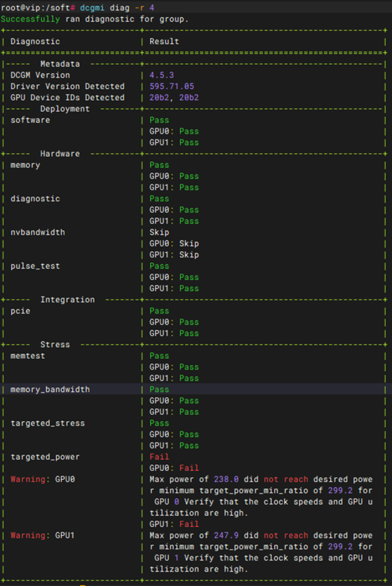392x586 pixels.
Task: Click the highlighted 'memory_bandwidth' row name
Action: pos(50,389)
